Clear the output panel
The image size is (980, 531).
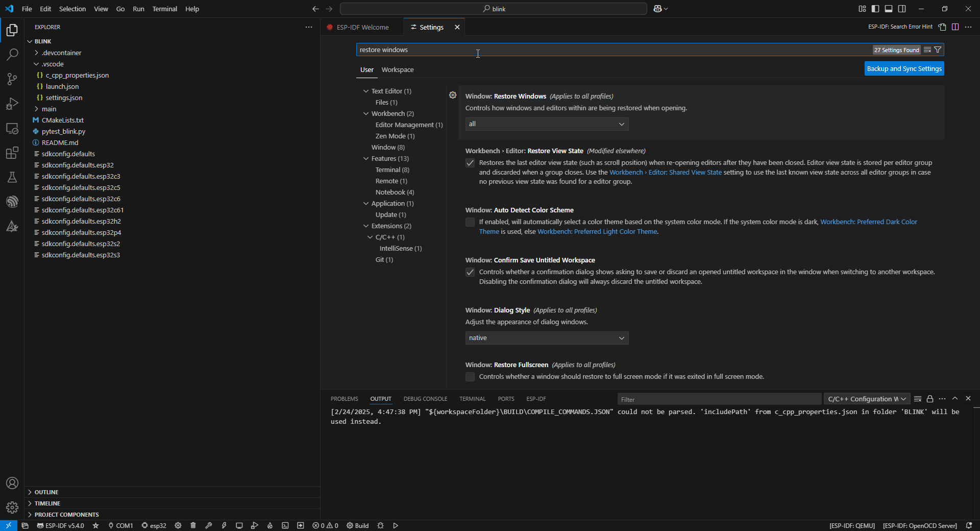coord(918,399)
